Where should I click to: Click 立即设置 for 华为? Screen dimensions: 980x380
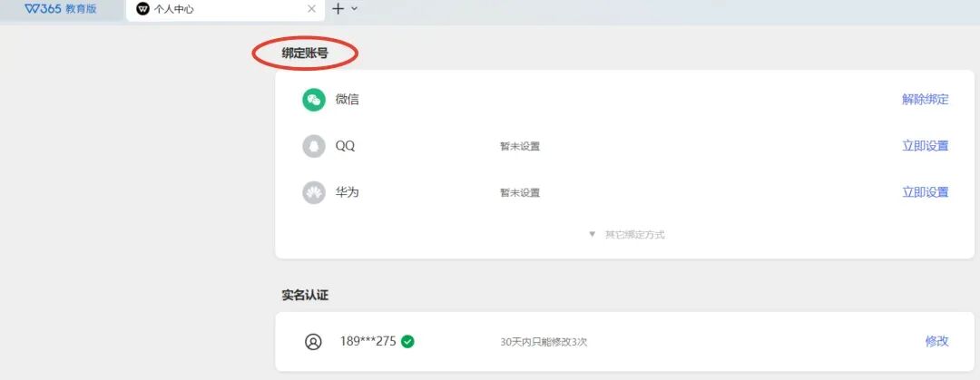point(925,192)
